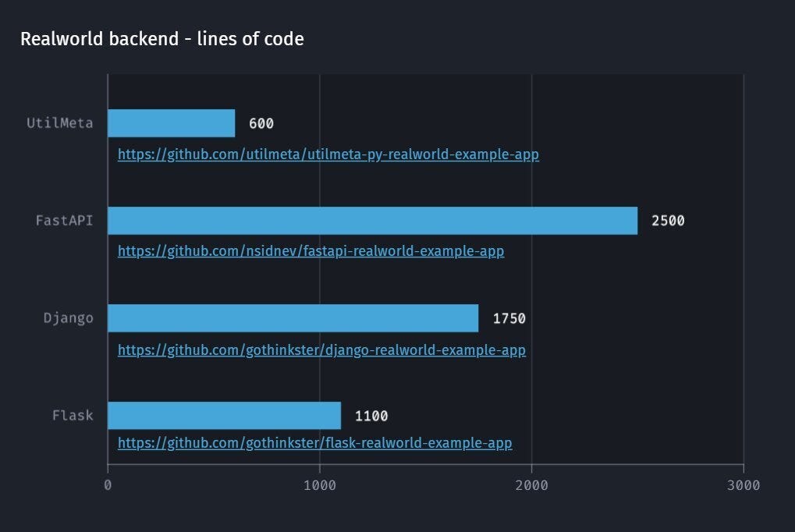Click the value 1750 next to Django
795x532 pixels.
(x=509, y=317)
